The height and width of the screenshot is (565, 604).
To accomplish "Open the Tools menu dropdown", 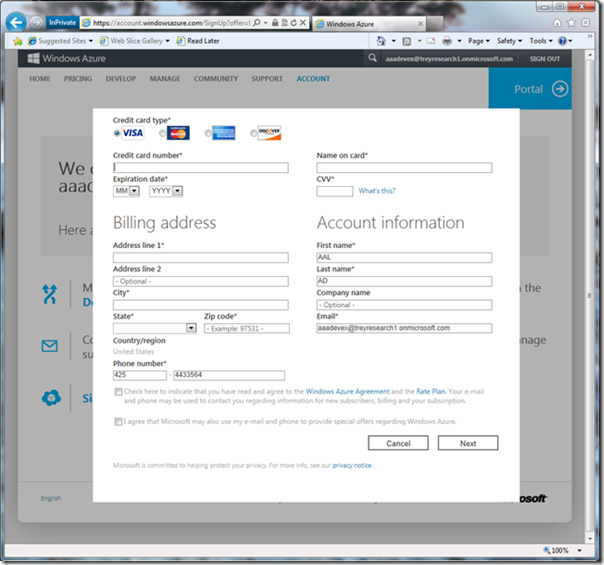I will coord(541,41).
